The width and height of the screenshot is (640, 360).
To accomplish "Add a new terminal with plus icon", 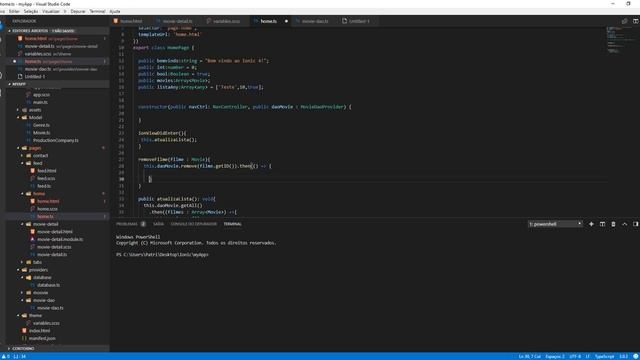I will point(591,224).
